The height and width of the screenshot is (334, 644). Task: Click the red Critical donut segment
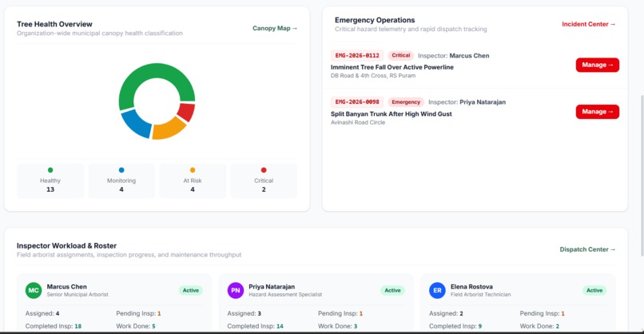click(x=187, y=111)
